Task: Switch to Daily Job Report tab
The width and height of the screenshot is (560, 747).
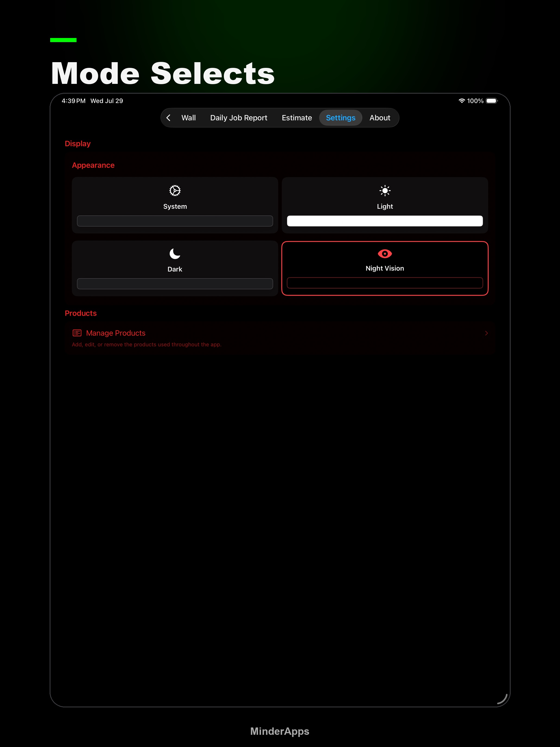Action: pyautogui.click(x=239, y=118)
